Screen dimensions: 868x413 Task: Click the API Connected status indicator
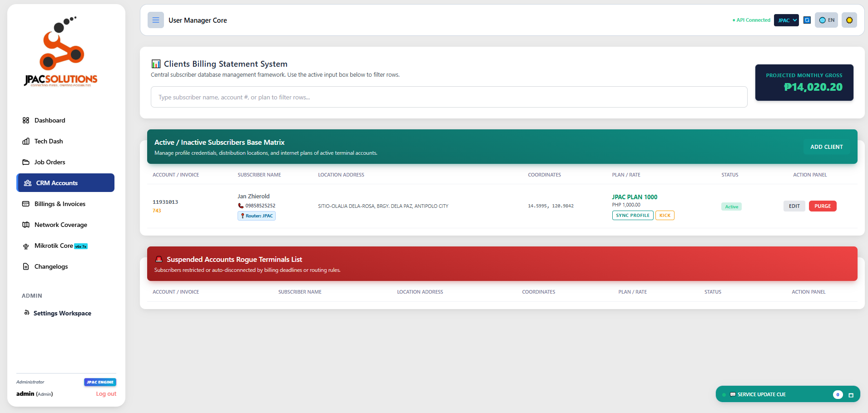tap(751, 20)
